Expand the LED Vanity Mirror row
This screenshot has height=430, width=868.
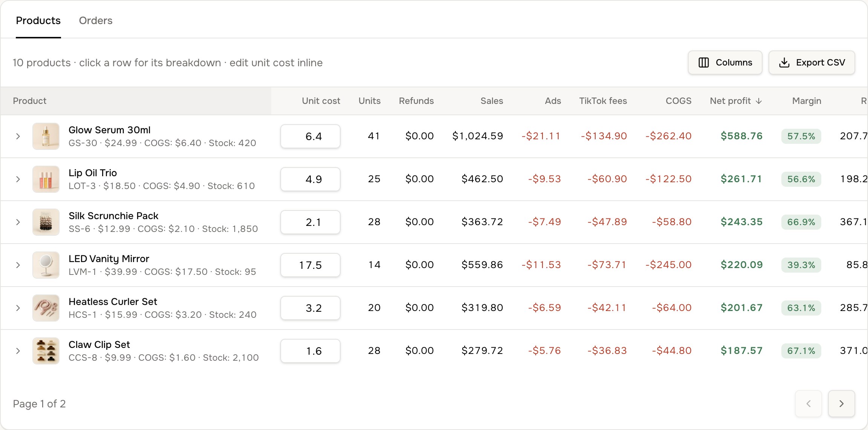18,265
